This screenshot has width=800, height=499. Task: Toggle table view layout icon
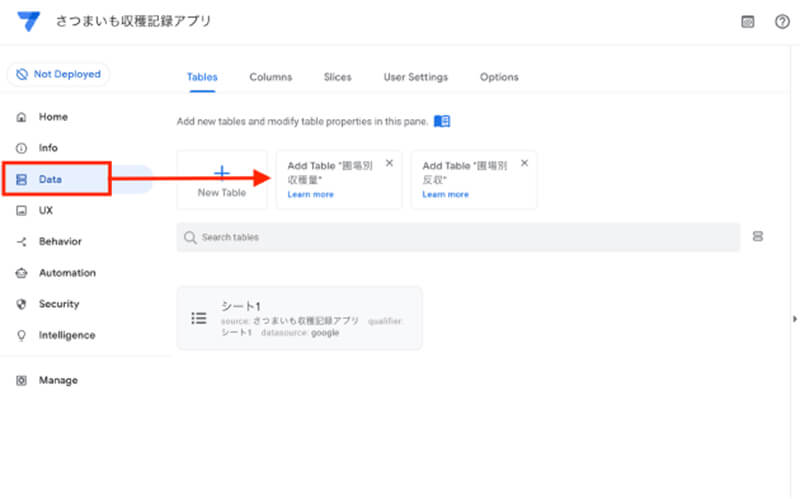coord(758,237)
